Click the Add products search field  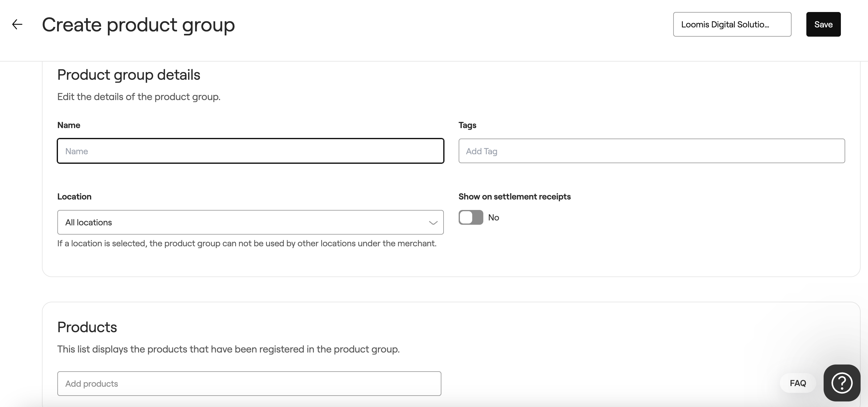249,383
